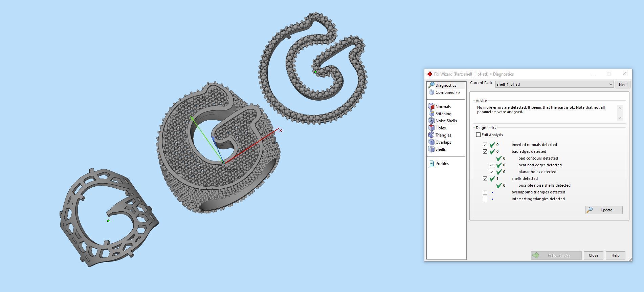644x292 pixels.
Task: Open Combined Fix page icon
Action: 431,92
